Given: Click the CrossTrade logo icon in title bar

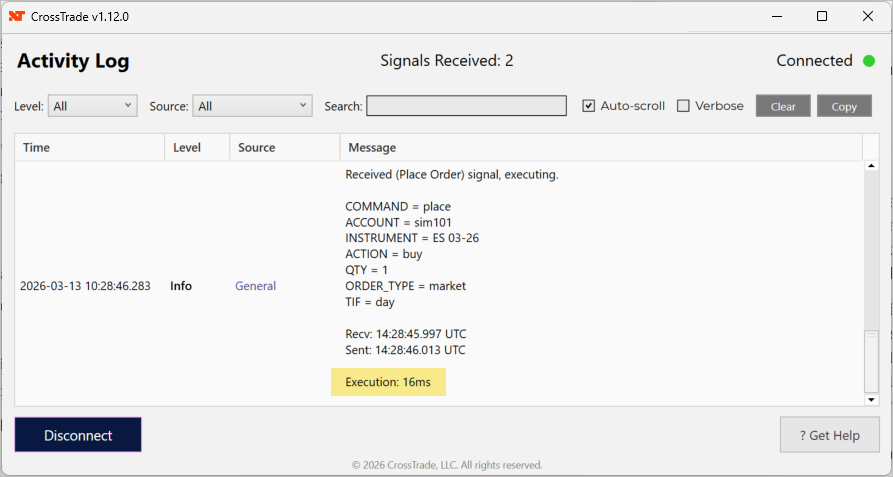Looking at the screenshot, I should [x=17, y=16].
